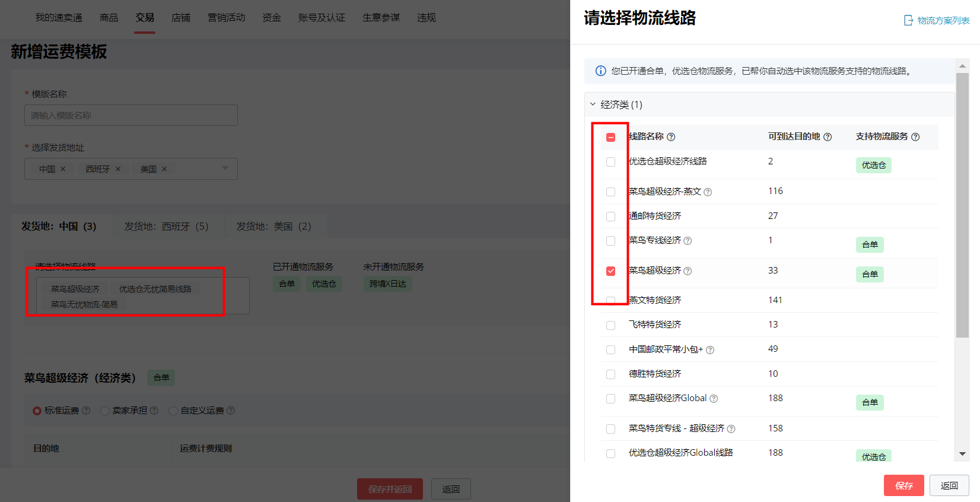Click help icon beside 中国邮政平常小包+
The image size is (980, 502).
[x=710, y=350]
